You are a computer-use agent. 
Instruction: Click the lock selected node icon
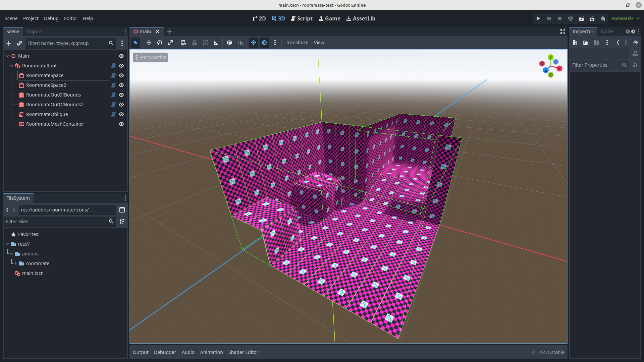click(195, 43)
